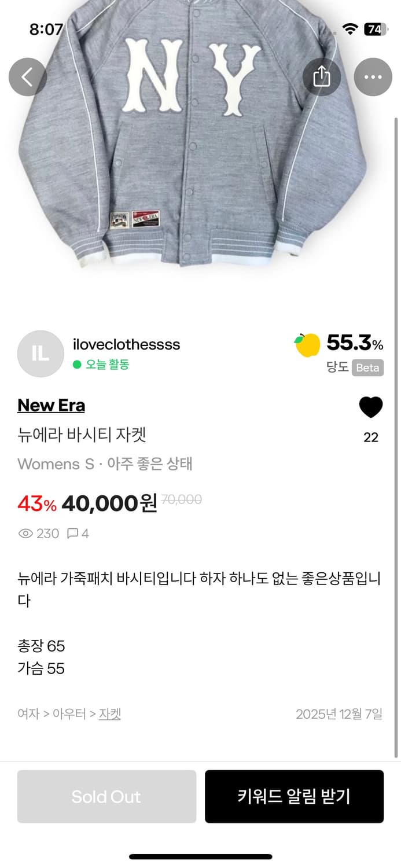Tap the eye icon showing 230 views
Screen dimensions: 401x868
tap(25, 533)
